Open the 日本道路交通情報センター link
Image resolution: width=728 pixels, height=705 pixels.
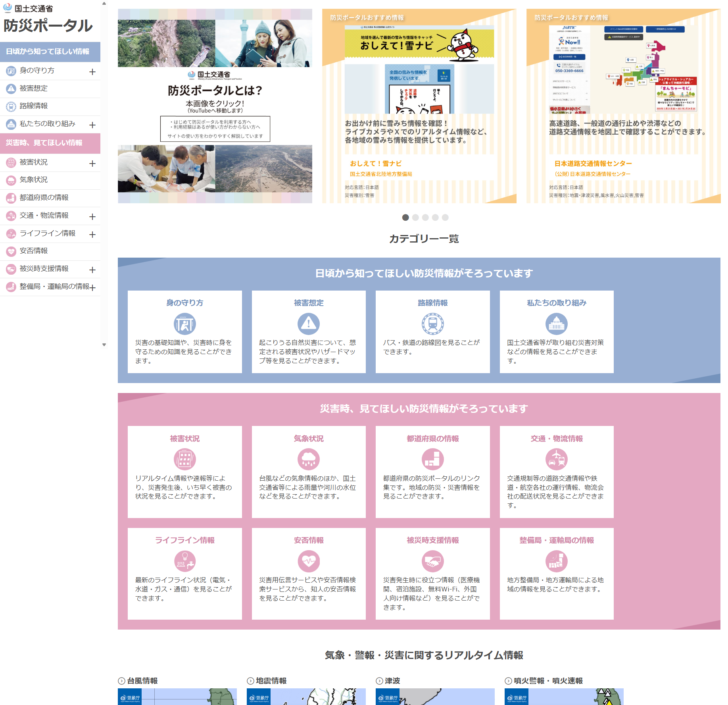[593, 164]
